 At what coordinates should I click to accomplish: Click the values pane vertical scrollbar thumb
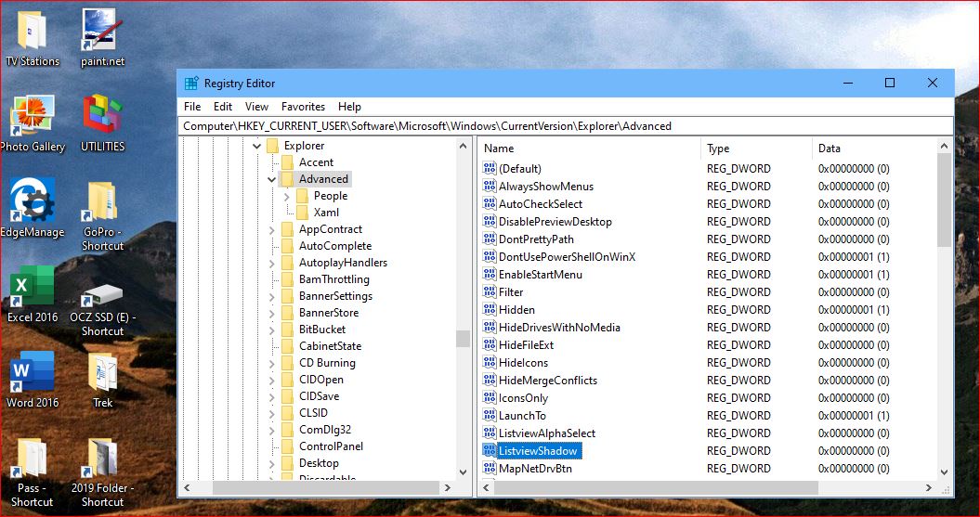pos(944,200)
